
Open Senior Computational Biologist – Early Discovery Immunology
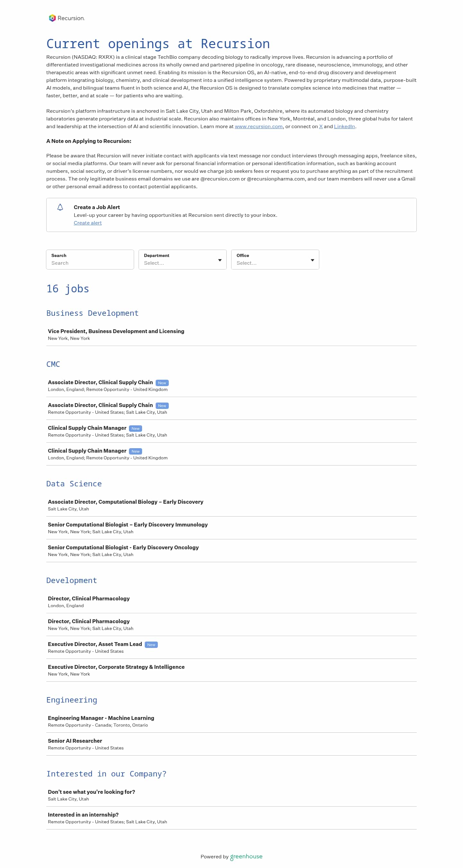click(x=231, y=528)
